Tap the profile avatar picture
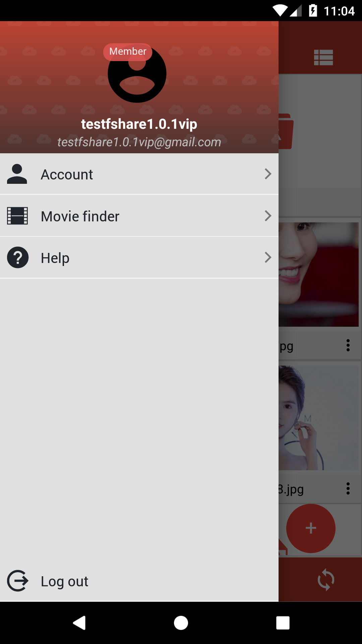 click(137, 73)
